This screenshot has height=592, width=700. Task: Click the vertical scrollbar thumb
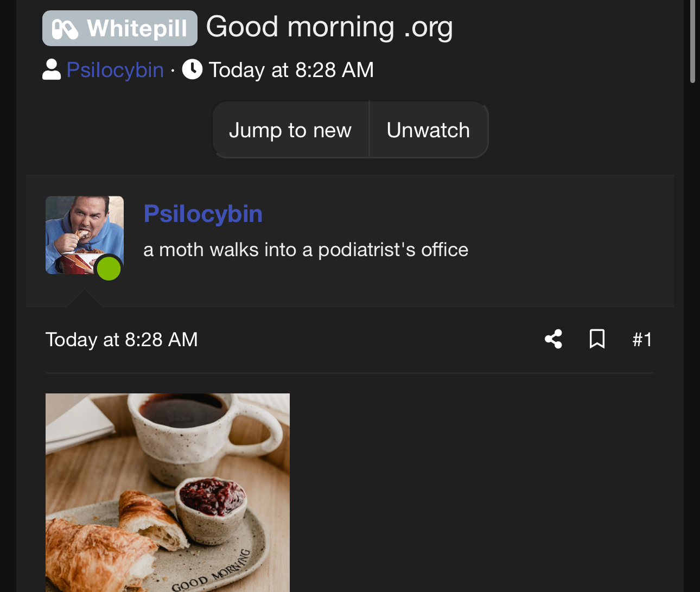692,41
